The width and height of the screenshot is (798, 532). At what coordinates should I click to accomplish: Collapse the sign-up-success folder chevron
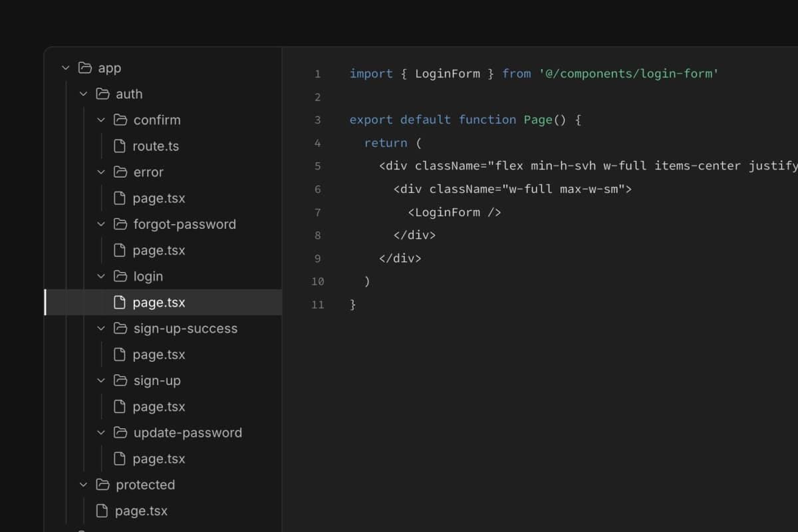pos(101,328)
